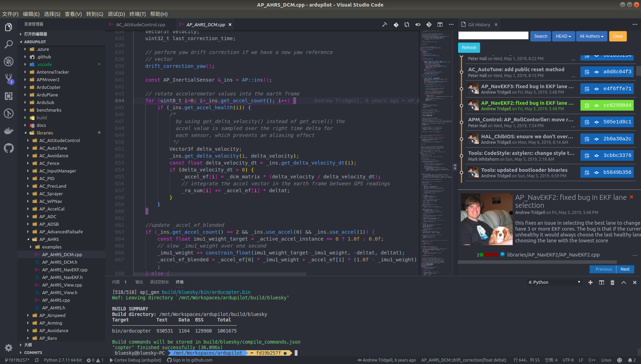The height and width of the screenshot is (364, 641).
Task: Open the 查看(V) menu
Action: click(x=73, y=14)
